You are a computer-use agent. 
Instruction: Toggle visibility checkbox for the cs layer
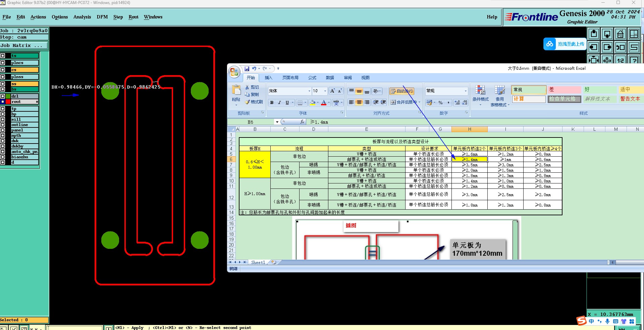click(3, 70)
